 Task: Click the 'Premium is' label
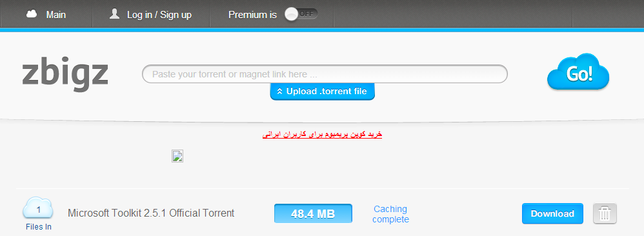pyautogui.click(x=252, y=15)
